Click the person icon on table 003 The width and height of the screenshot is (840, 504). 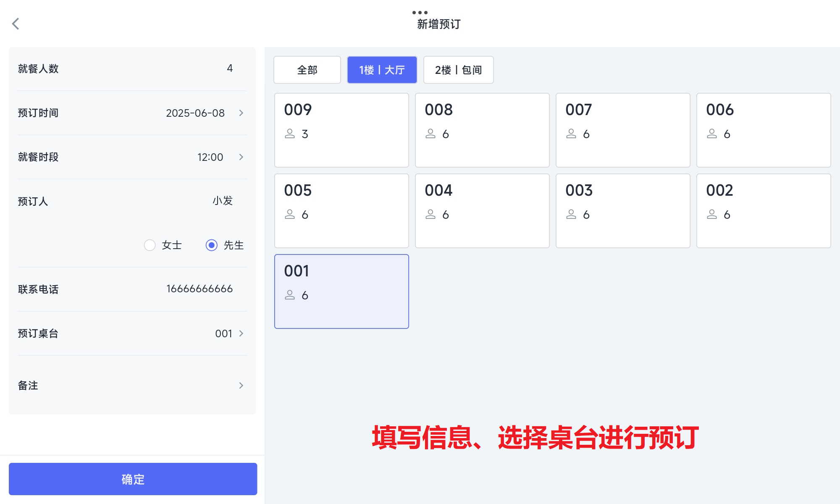[571, 214]
